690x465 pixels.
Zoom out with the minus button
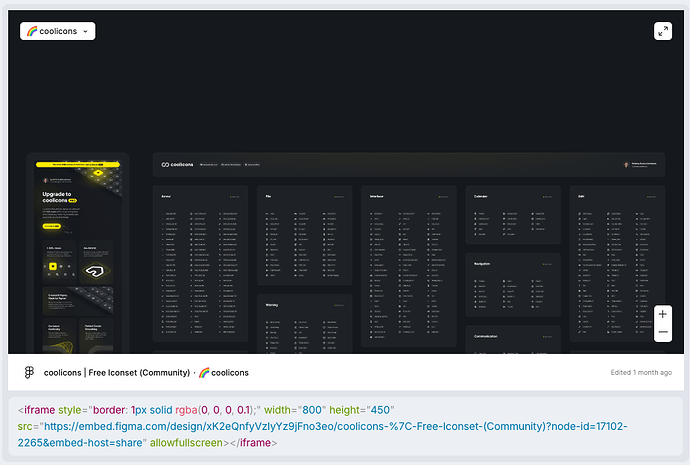663,332
